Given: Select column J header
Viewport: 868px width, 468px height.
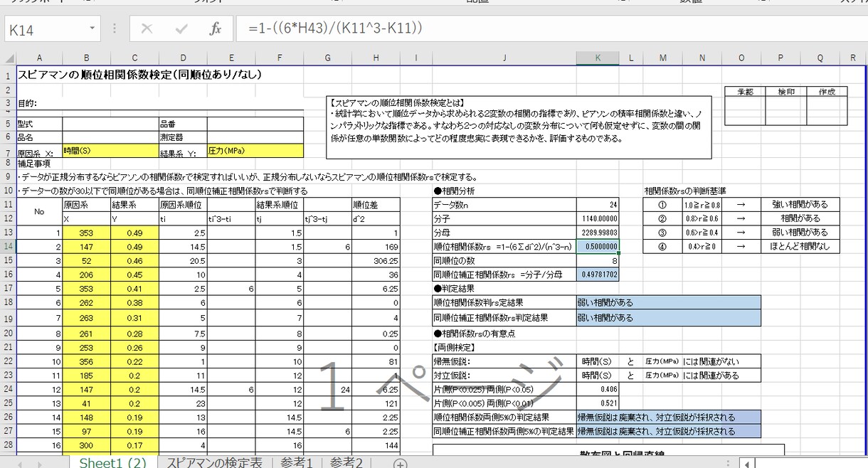Looking at the screenshot, I should pos(504,58).
